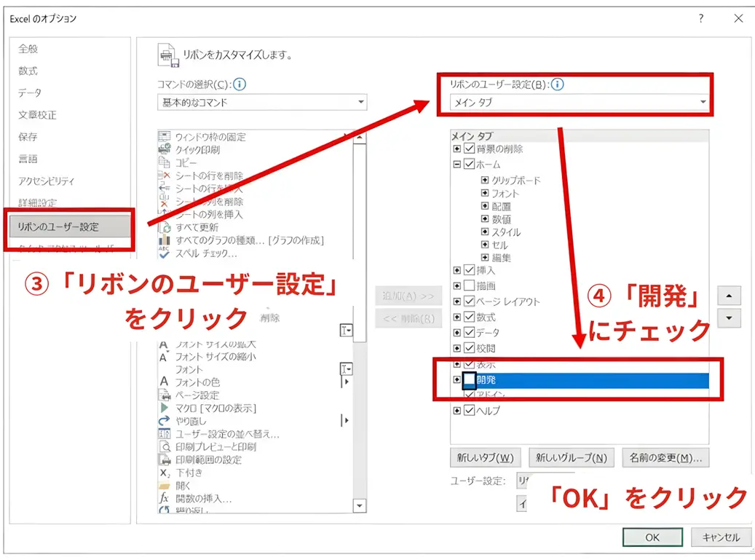
Task: Click the 名前の変更(M)... button
Action: click(x=666, y=457)
